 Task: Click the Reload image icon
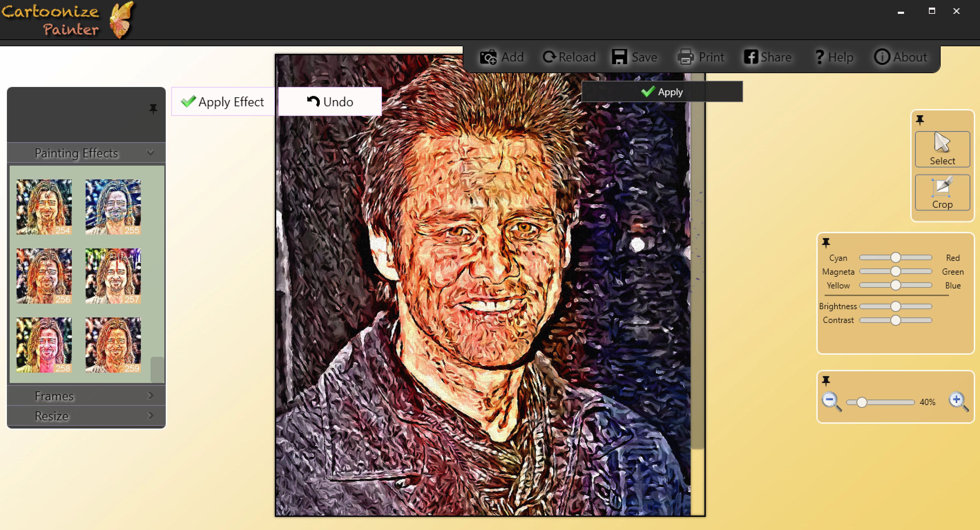tap(549, 57)
